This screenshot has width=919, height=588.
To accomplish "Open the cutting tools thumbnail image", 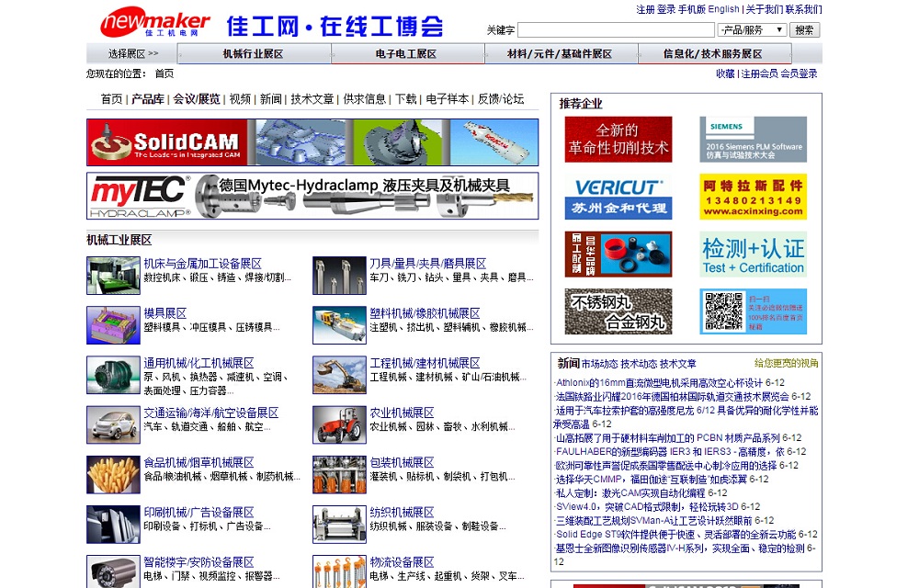I will (339, 276).
